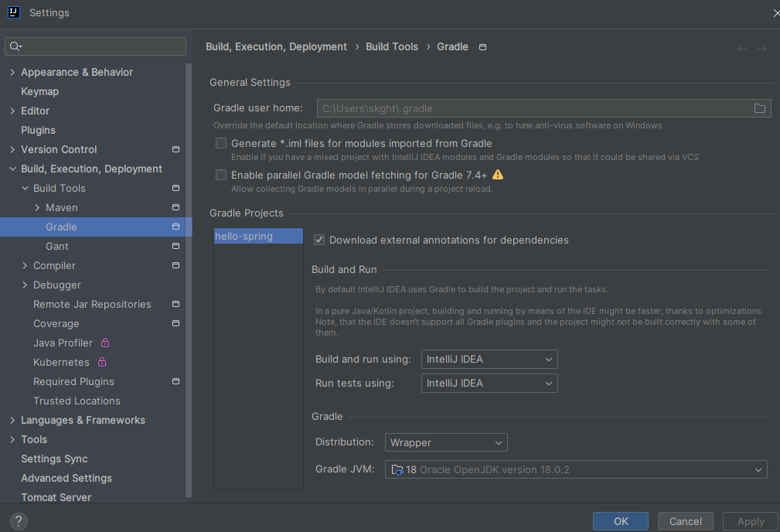780x532 pixels.
Task: Select hello-spring in Gradle Projects list
Action: point(258,236)
